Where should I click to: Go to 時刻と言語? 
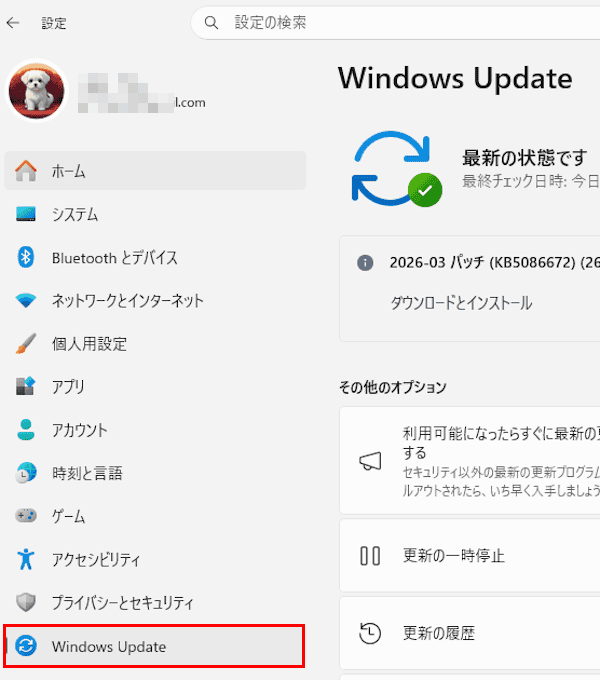point(155,473)
